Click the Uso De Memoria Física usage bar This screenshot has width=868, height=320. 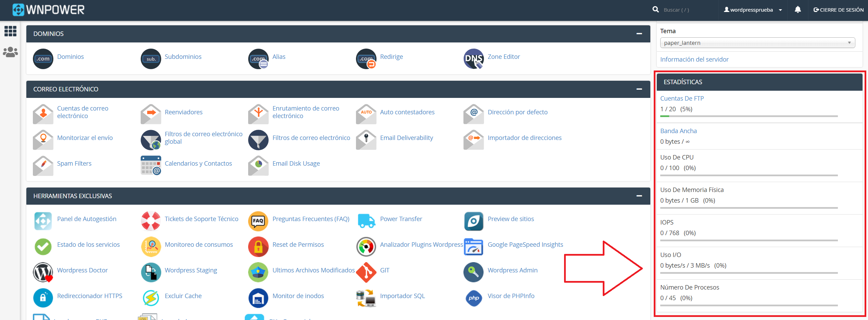tap(749, 208)
